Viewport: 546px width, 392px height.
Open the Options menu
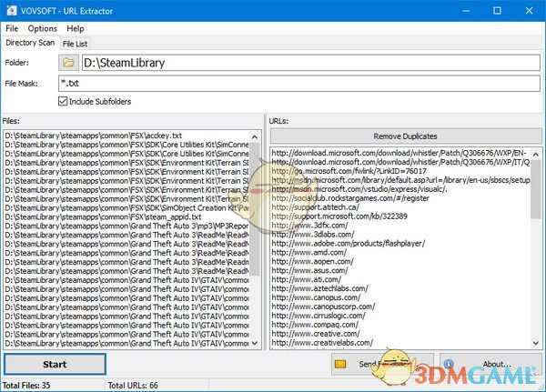click(43, 28)
